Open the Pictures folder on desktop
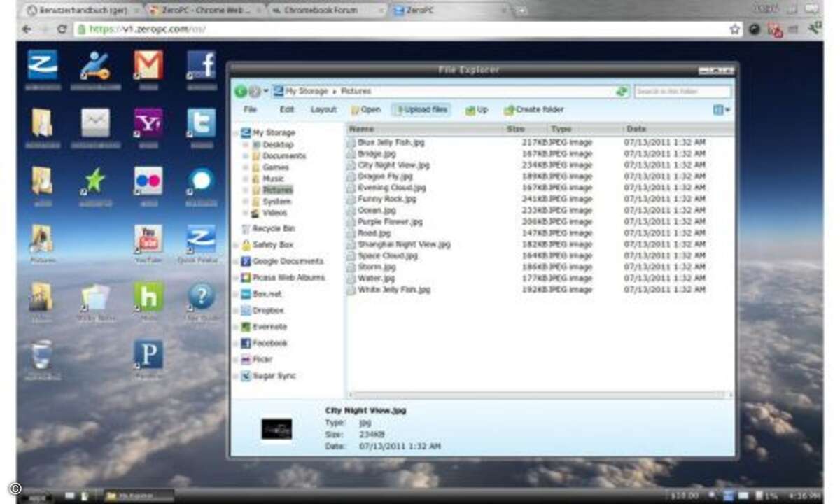This screenshot has width=840, height=504. click(42, 239)
